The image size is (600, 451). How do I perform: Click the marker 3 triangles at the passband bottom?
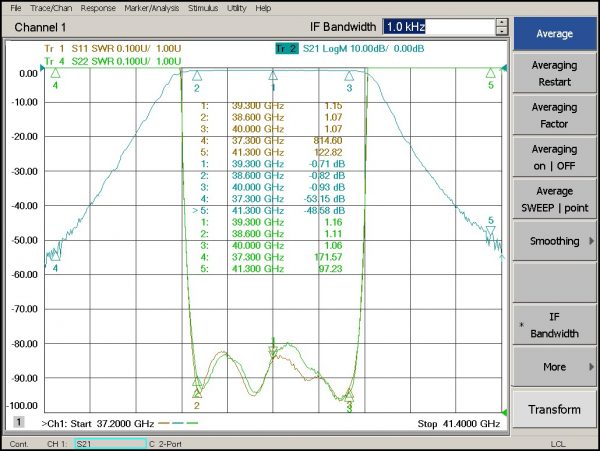pos(349,395)
